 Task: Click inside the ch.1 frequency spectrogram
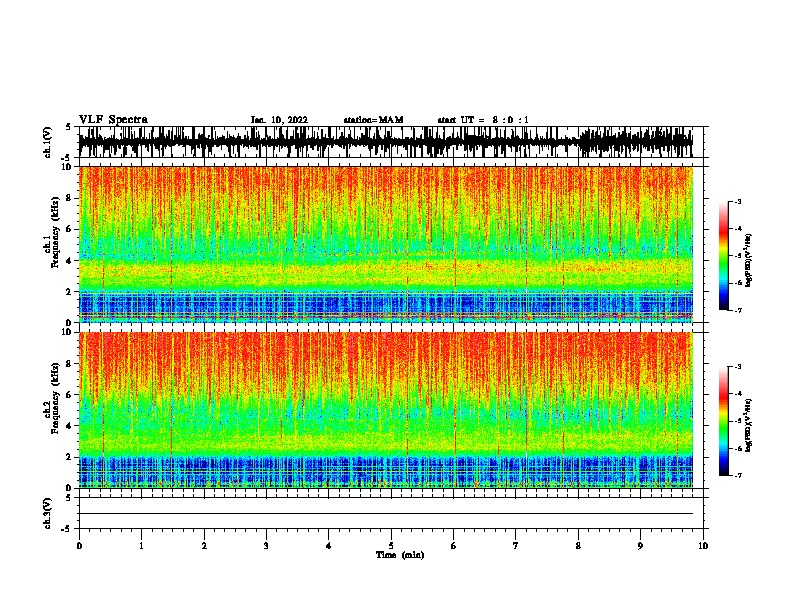(386, 244)
